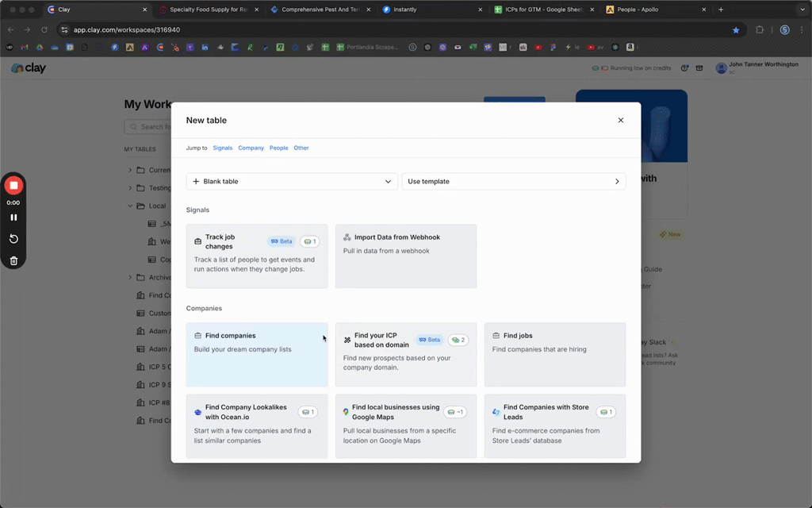The height and width of the screenshot is (508, 812).
Task: Choose Find Companies with Store Leads
Action: click(555, 426)
